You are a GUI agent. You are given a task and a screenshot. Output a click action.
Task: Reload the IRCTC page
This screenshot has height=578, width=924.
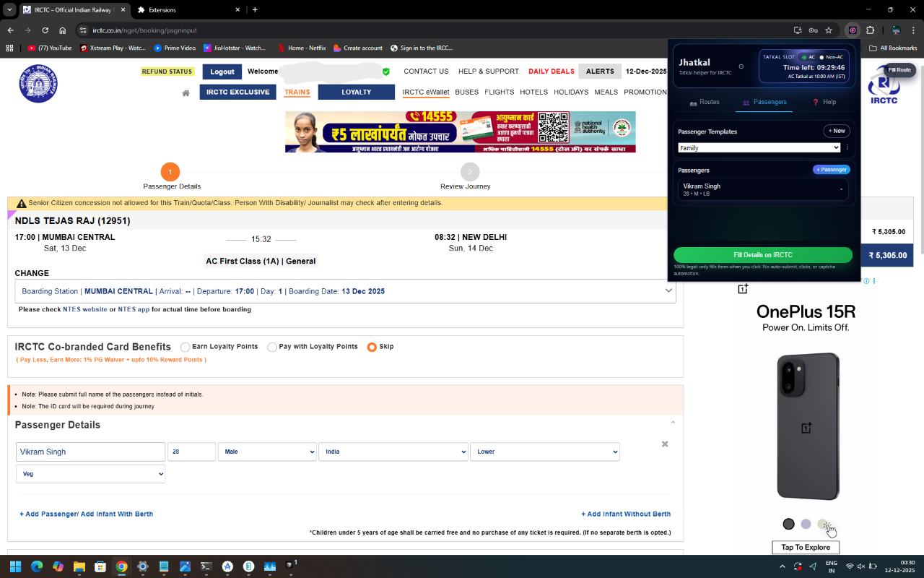pos(45,30)
